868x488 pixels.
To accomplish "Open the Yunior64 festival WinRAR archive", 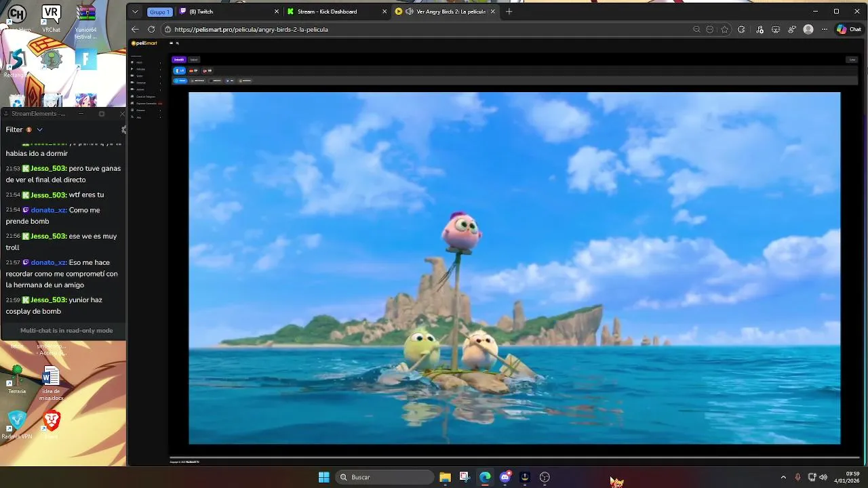I will pos(86,22).
